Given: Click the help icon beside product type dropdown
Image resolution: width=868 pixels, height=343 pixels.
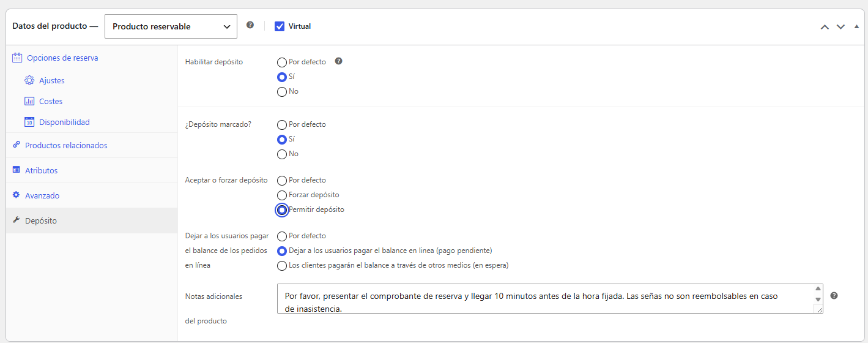Looking at the screenshot, I should [250, 25].
